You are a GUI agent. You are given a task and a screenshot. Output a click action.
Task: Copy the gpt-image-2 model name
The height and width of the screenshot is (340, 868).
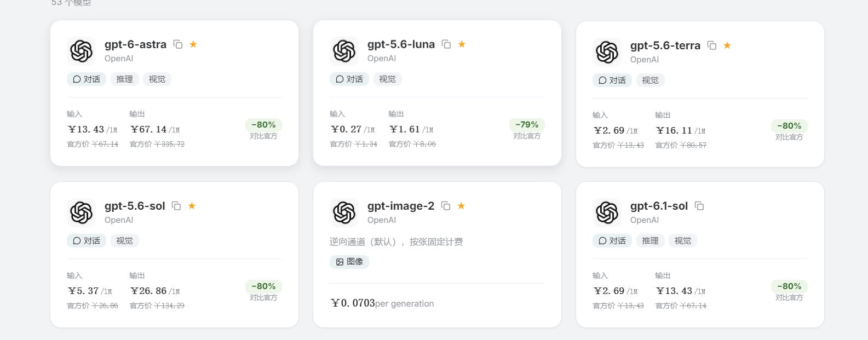446,206
